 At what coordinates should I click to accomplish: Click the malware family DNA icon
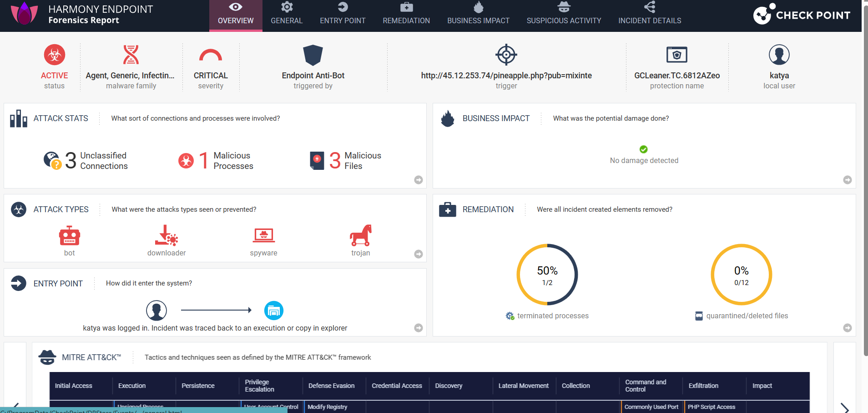[x=131, y=55]
